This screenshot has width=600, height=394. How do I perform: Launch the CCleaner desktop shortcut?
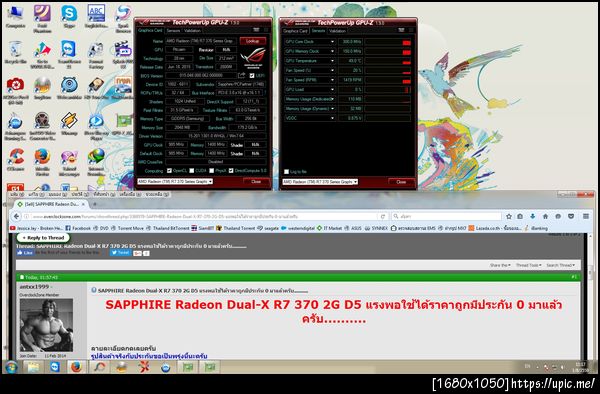(x=15, y=160)
